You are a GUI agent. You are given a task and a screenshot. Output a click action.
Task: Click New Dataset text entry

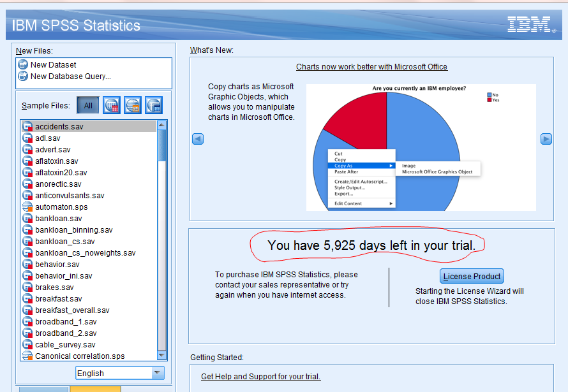[53, 65]
